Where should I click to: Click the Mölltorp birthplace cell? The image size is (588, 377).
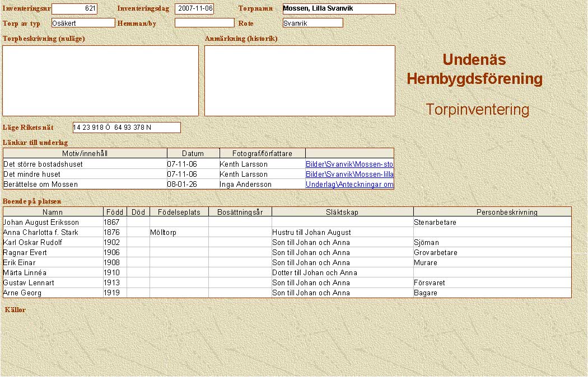[179, 233]
